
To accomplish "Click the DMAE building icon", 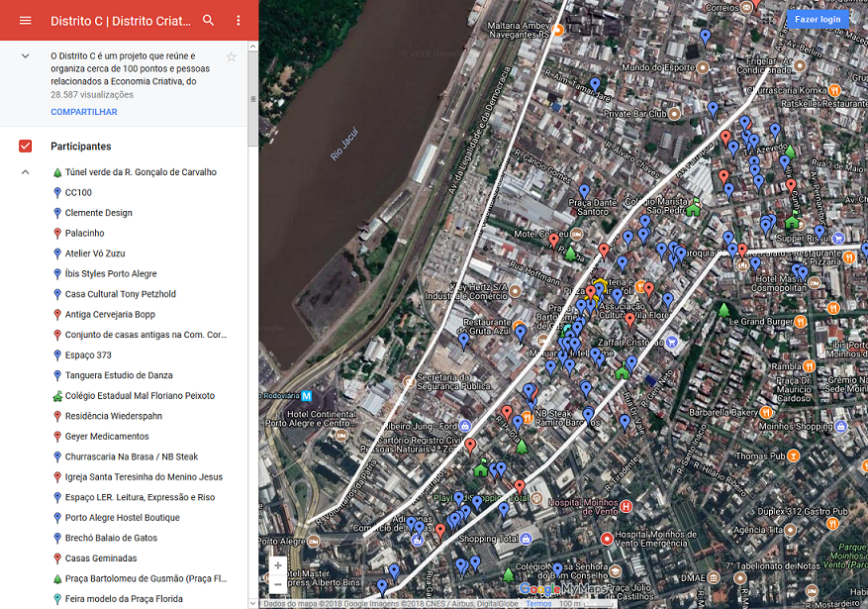I will (x=714, y=577).
